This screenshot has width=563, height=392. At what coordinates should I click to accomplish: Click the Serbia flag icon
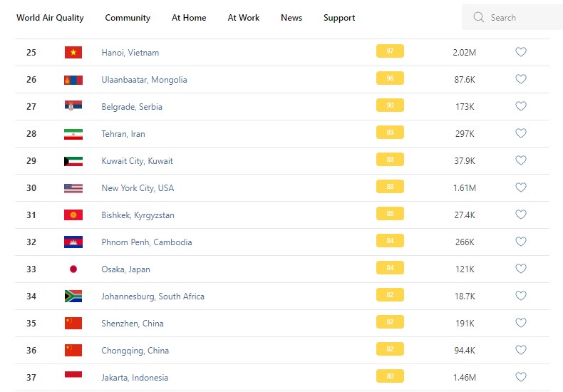pyautogui.click(x=73, y=107)
